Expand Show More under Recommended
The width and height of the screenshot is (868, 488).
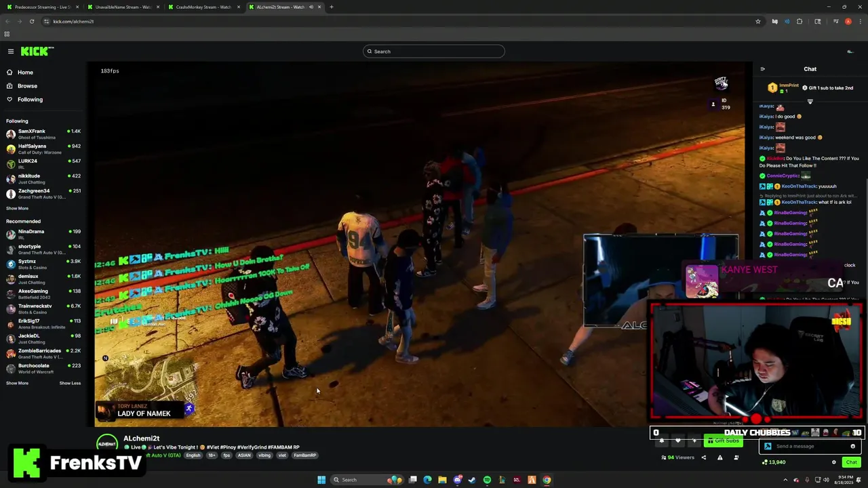(x=18, y=384)
